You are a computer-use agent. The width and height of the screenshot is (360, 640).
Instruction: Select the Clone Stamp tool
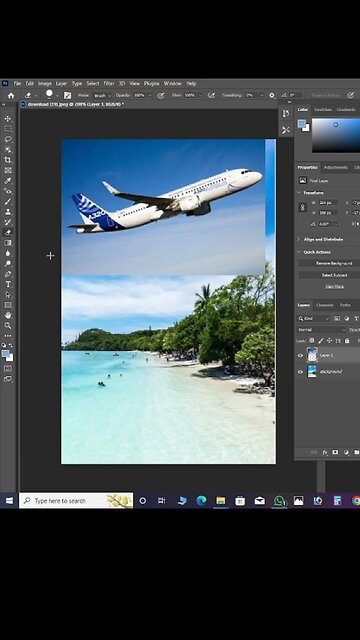[8, 212]
